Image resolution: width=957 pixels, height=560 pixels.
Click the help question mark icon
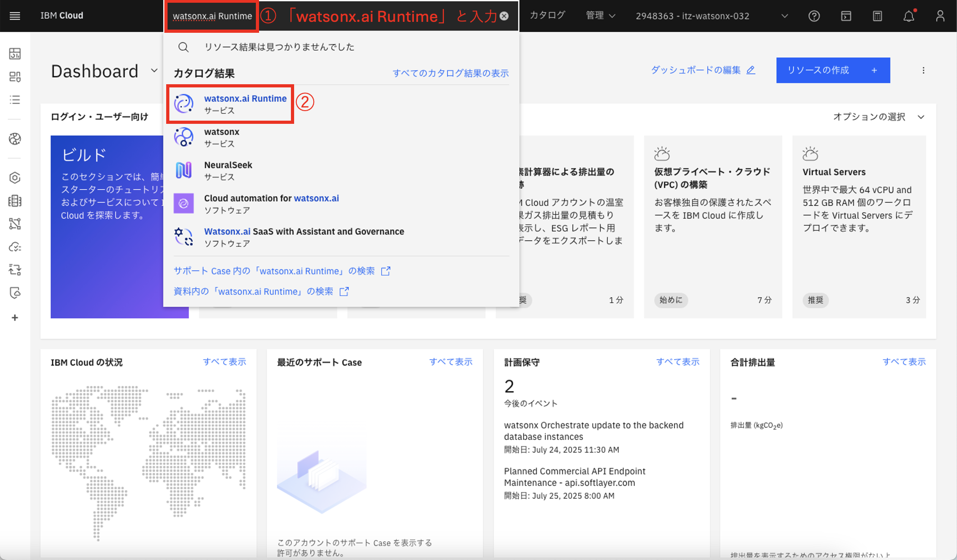814,16
